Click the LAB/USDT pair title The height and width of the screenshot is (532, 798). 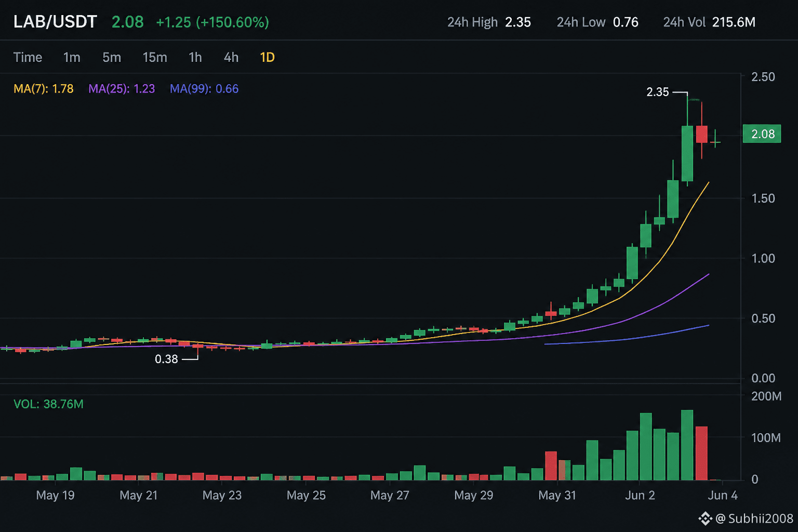[x=55, y=22]
